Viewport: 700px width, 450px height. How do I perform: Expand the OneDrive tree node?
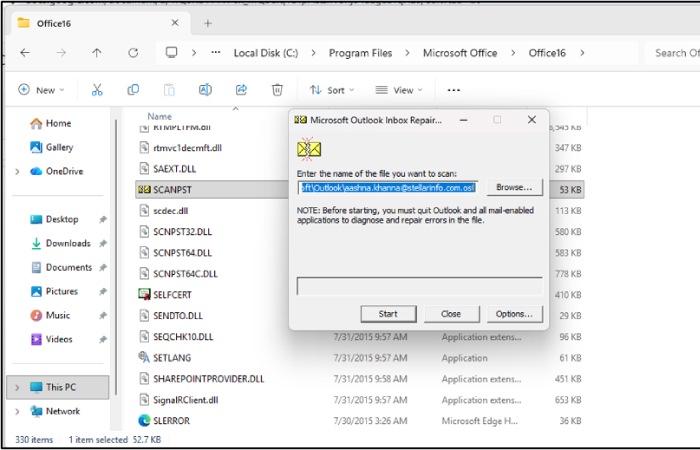click(x=17, y=171)
